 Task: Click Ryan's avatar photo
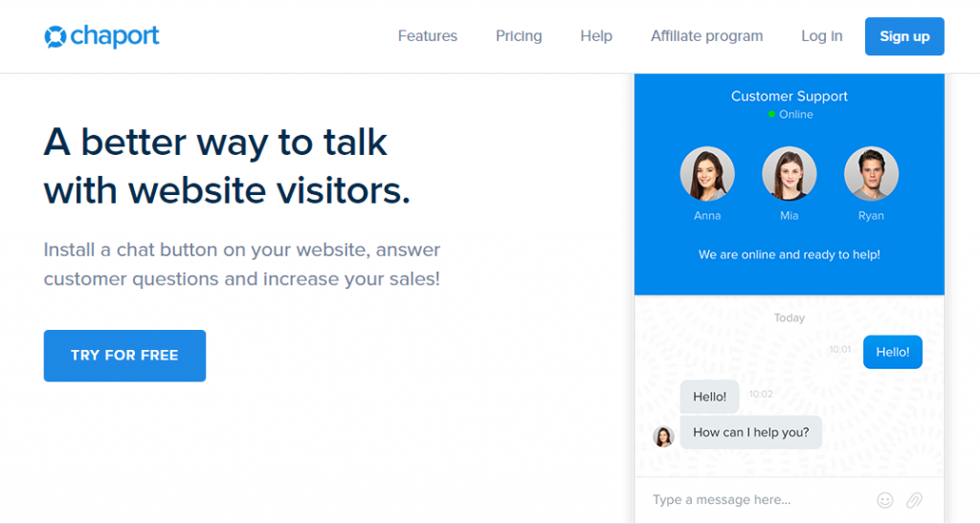pyautogui.click(x=871, y=174)
